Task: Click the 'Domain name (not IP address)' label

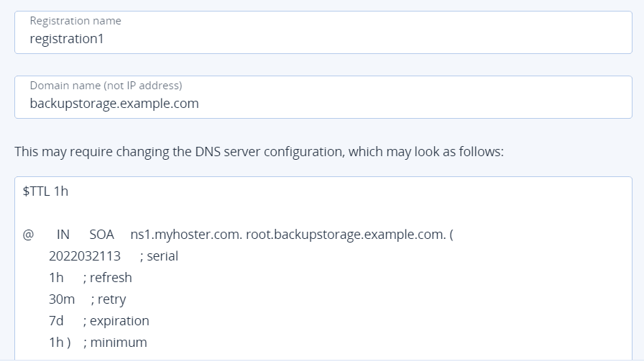Action: [x=106, y=85]
